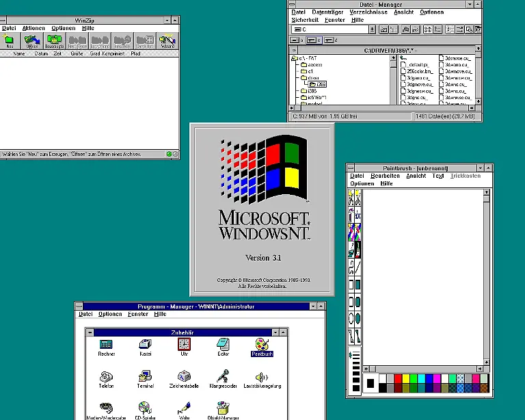This screenshot has width=525, height=420.
Task: Select the c:\ - FAT root tree node
Action: 304,58
